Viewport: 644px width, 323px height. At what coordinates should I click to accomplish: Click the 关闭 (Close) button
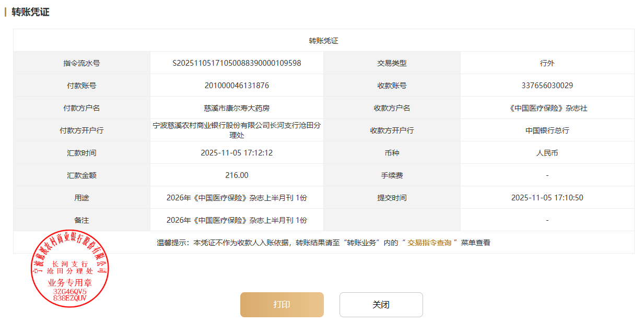(381, 305)
